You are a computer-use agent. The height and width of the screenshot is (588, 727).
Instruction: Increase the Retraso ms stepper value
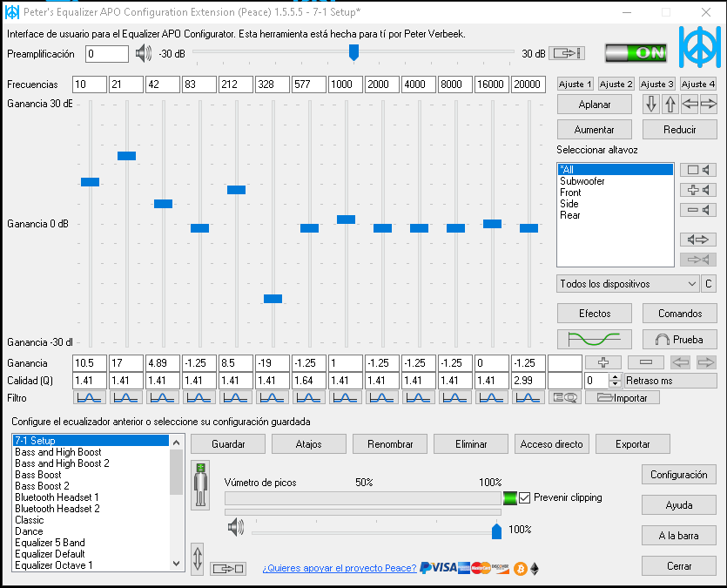click(615, 377)
